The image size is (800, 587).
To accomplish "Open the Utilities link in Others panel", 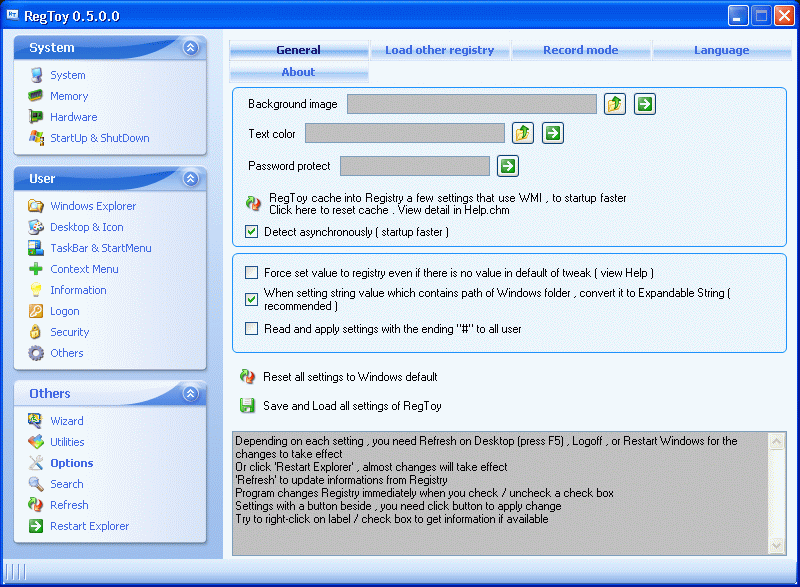I will click(67, 442).
